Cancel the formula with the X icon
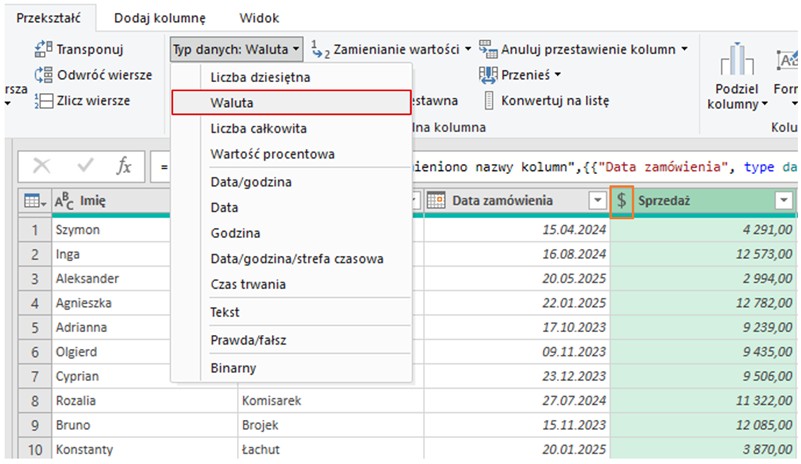Screen dimensions: 801x464 pos(41,166)
